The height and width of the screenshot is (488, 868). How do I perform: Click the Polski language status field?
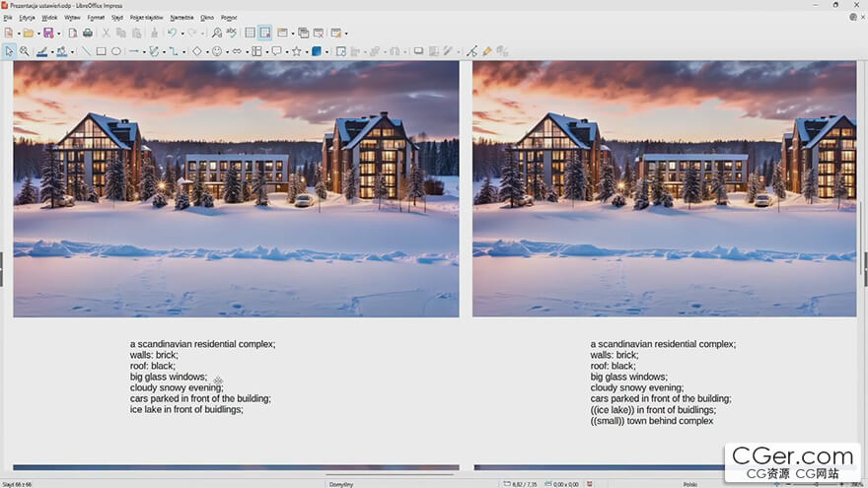coord(690,484)
